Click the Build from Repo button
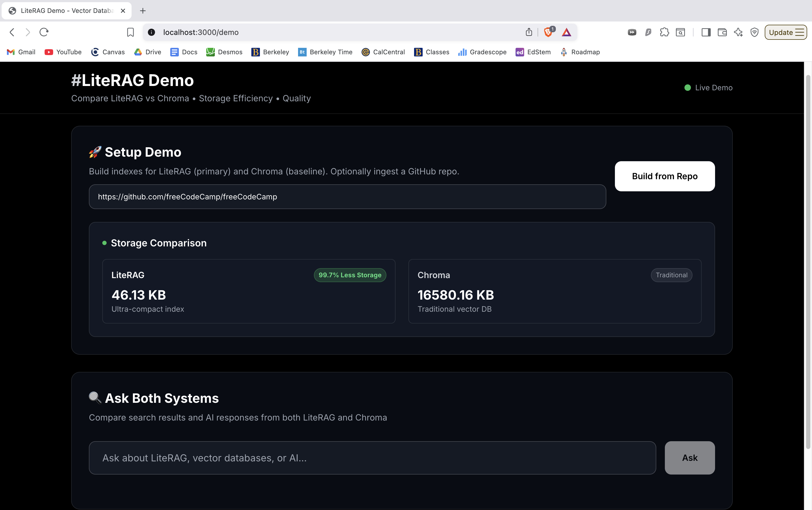Viewport: 812px width, 510px height. coord(664,176)
